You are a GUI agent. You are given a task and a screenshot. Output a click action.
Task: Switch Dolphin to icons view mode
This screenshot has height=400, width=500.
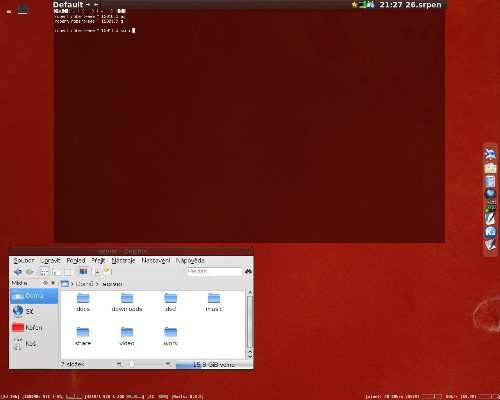tap(44, 272)
